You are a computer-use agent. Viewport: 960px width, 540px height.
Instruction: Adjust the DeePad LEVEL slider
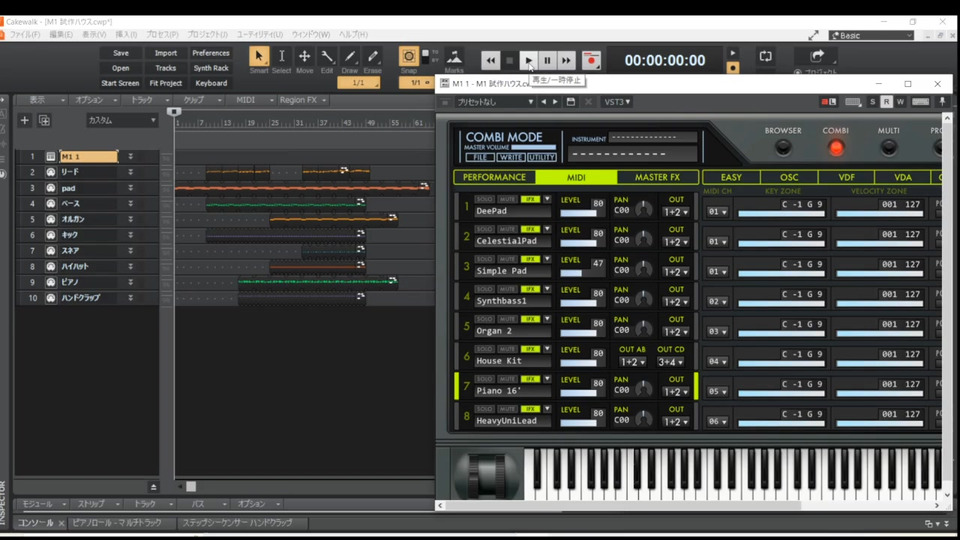[x=578, y=213]
